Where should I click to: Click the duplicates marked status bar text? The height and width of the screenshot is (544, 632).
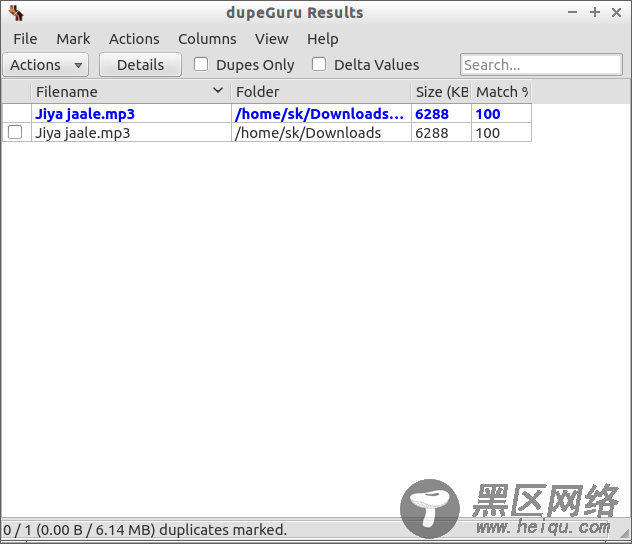click(x=145, y=529)
